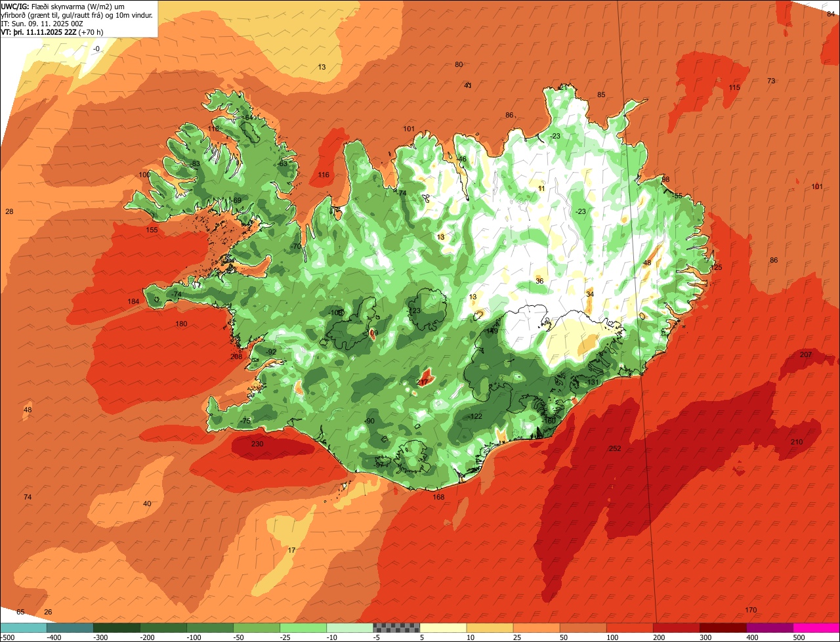Click the map value '17' in yellow southern patch
The image size is (840, 642).
(x=292, y=550)
